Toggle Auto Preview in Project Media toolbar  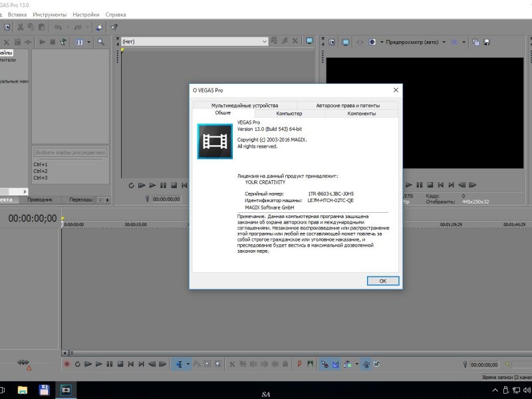pos(63,42)
